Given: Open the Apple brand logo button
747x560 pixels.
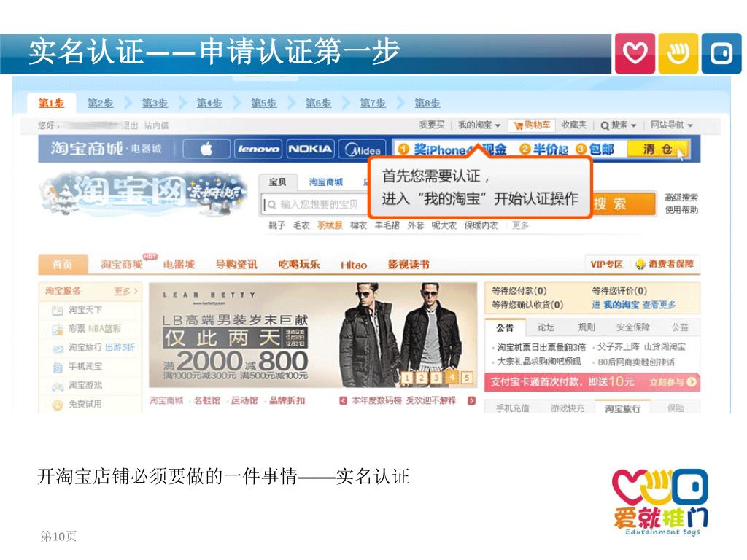Looking at the screenshot, I should point(206,149).
